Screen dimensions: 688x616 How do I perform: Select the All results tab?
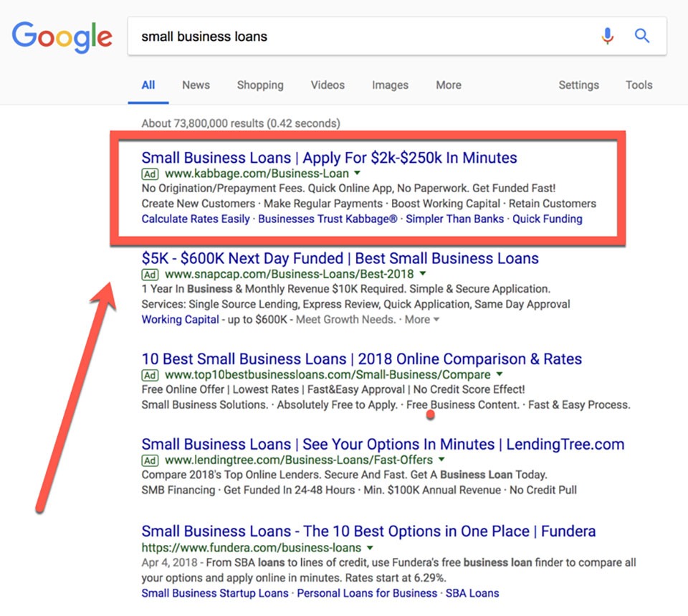click(x=148, y=85)
